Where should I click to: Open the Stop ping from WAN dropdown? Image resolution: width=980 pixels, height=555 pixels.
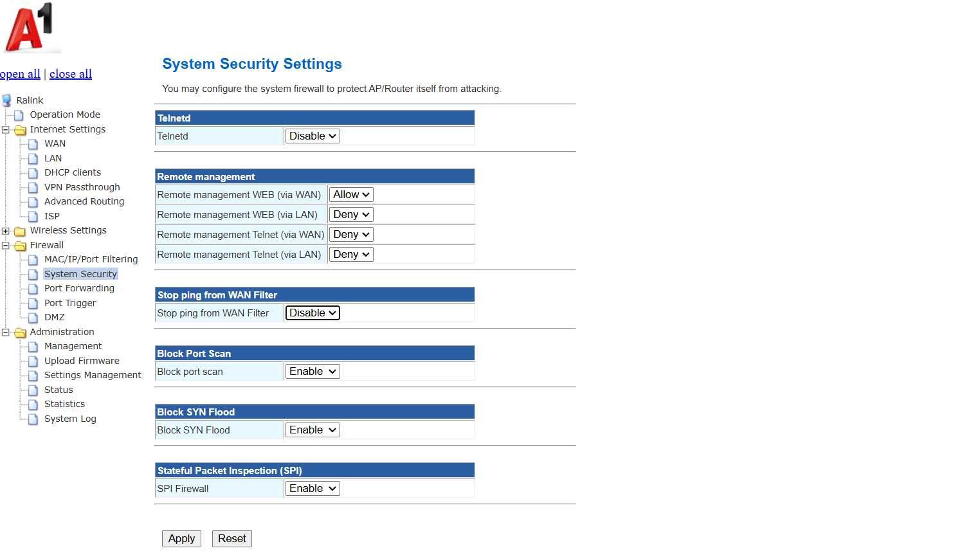point(313,313)
